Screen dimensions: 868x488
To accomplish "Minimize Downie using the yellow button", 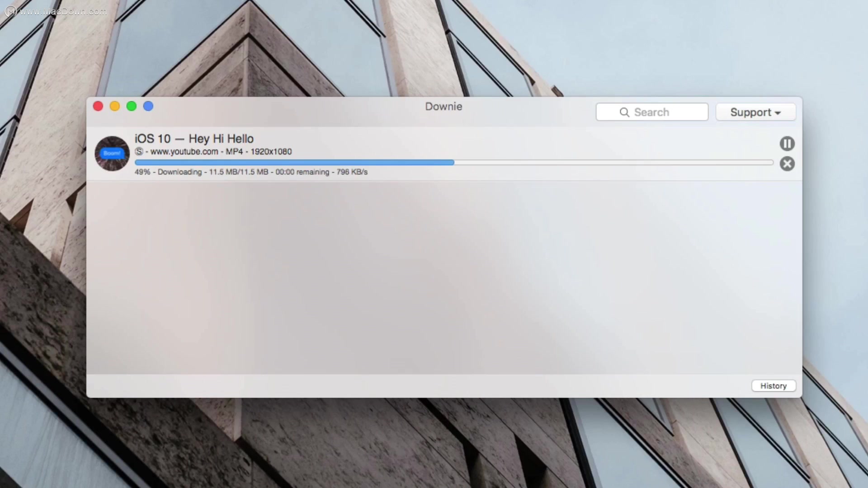I will [x=115, y=106].
